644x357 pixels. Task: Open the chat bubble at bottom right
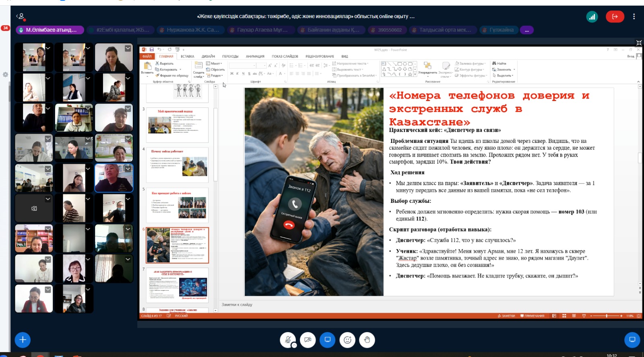[x=632, y=340]
